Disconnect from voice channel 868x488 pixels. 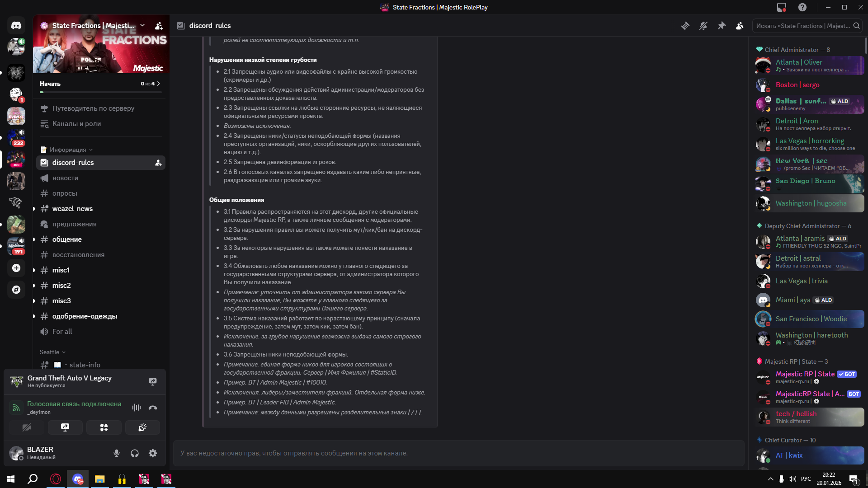[x=153, y=408]
